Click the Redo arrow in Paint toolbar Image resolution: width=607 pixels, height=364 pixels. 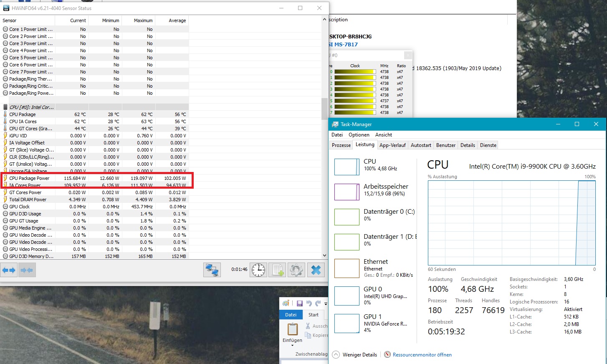coord(318,303)
